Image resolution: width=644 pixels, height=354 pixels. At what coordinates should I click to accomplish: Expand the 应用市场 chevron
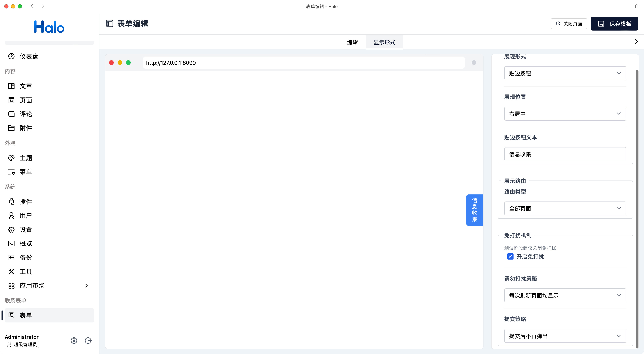87,285
